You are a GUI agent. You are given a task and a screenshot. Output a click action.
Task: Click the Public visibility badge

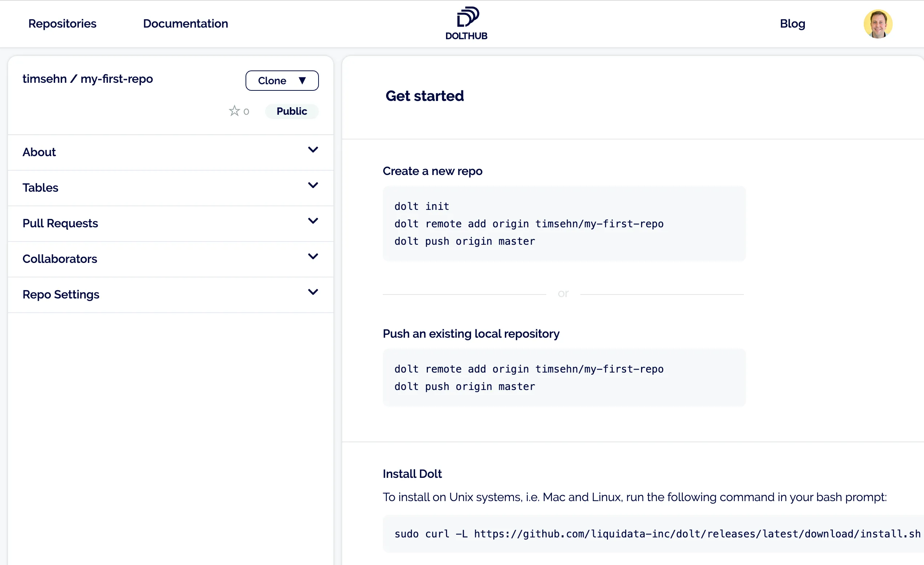click(291, 111)
